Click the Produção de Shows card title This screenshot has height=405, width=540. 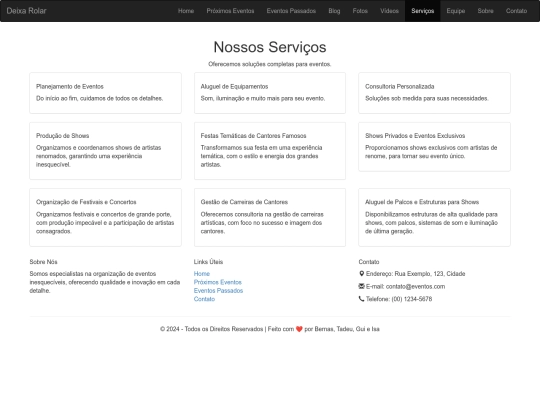63,136
